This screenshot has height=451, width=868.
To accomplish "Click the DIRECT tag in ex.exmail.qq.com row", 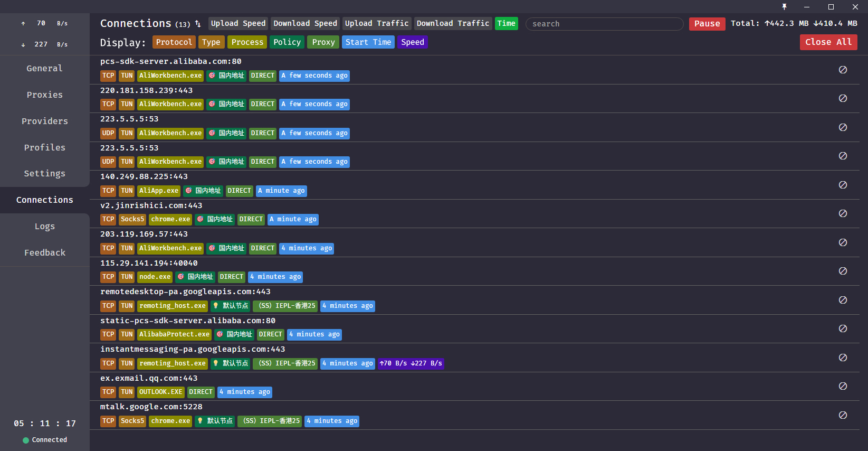I will point(201,392).
